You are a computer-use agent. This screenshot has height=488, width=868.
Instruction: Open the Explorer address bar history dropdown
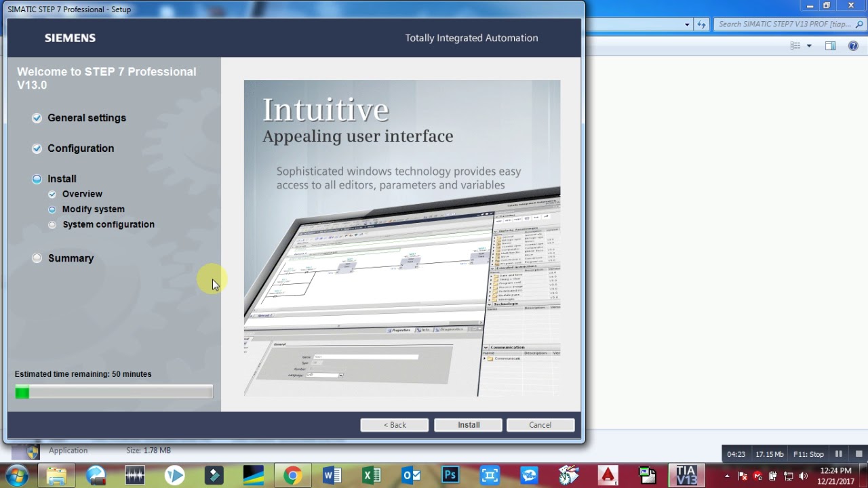(687, 24)
